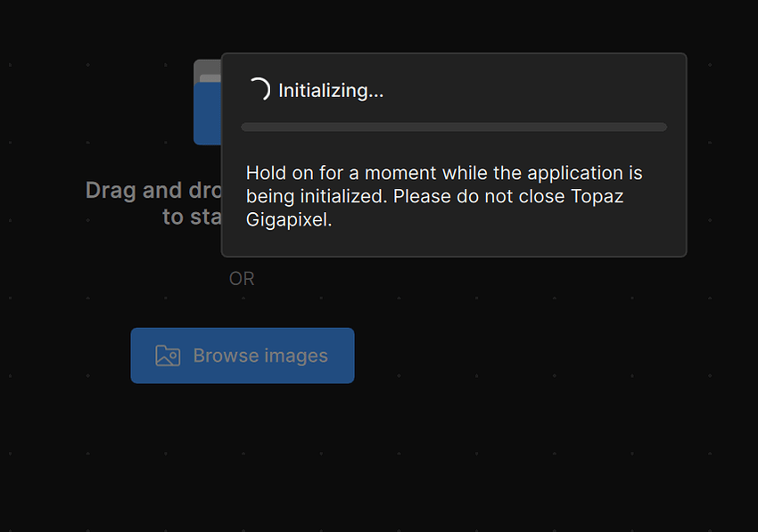Click the OR separator label
Image resolution: width=758 pixels, height=532 pixels.
point(242,279)
